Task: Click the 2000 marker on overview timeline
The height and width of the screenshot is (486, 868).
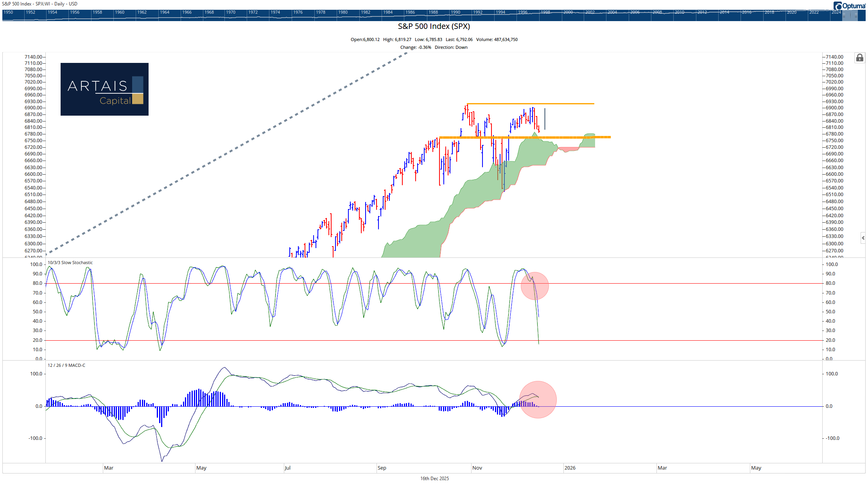Action: pos(568,13)
